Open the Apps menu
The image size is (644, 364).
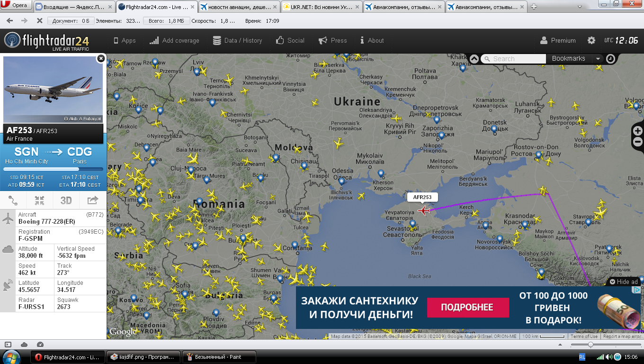125,41
